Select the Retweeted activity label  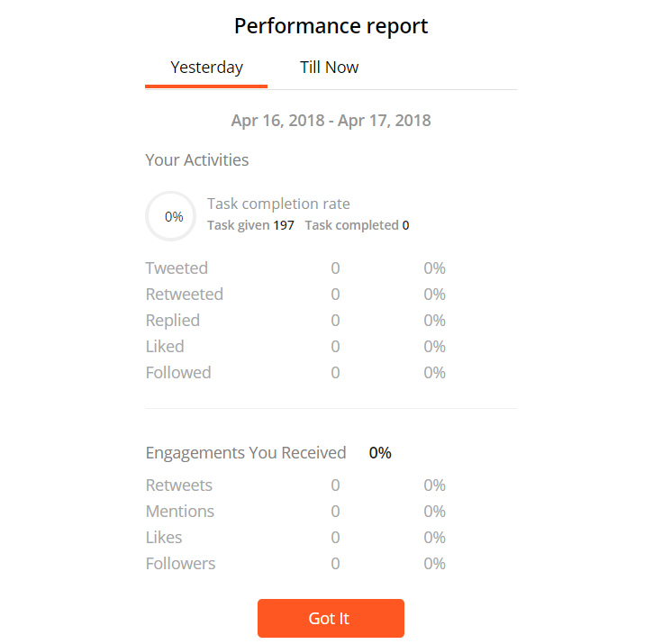[184, 295]
